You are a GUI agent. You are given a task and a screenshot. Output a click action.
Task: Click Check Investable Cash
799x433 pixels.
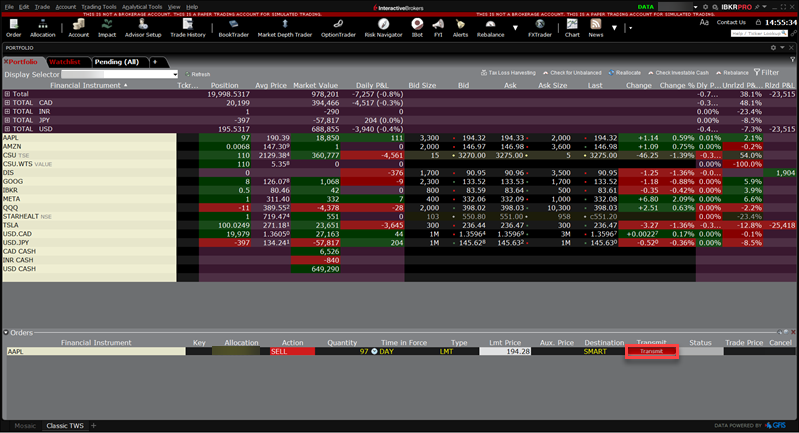[x=678, y=73]
